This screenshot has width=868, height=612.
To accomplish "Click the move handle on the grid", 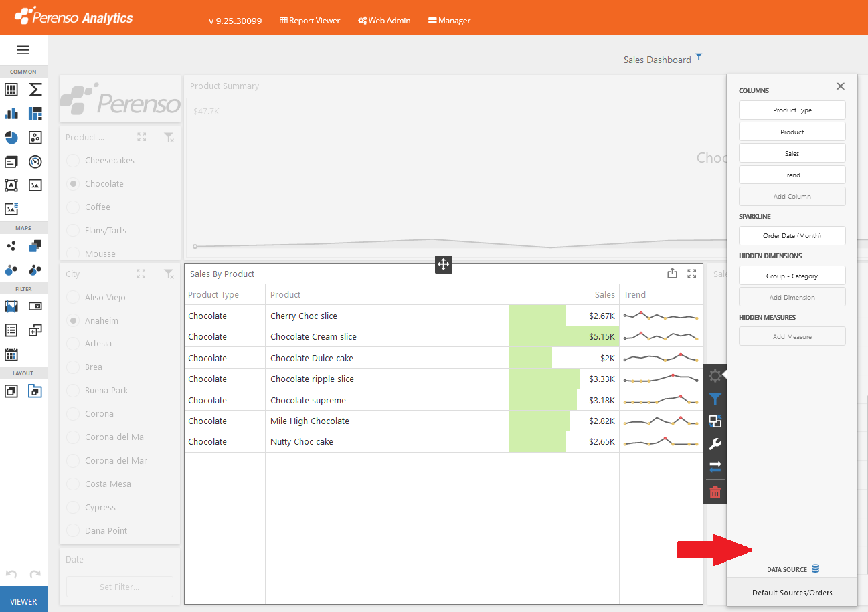I will click(x=444, y=264).
